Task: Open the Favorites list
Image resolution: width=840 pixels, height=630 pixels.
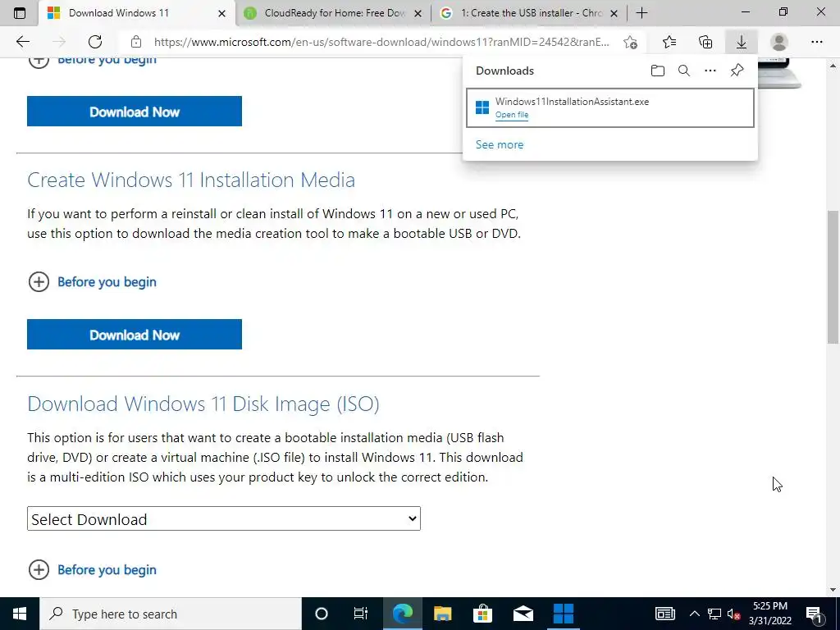Action: 669,42
